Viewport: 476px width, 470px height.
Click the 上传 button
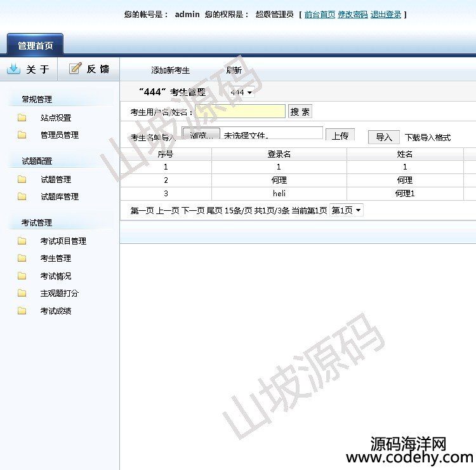click(x=340, y=135)
